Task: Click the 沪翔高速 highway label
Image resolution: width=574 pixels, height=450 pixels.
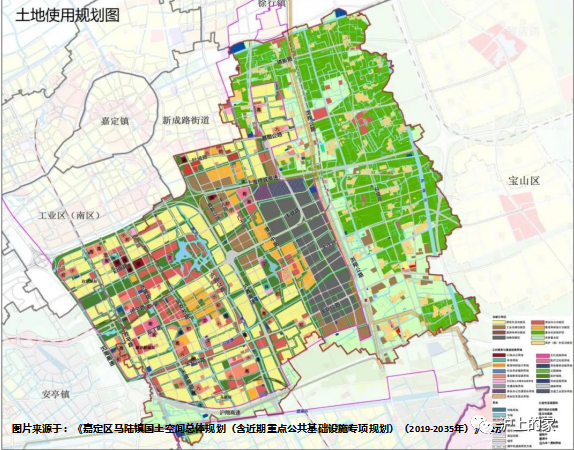Action: pyautogui.click(x=231, y=413)
